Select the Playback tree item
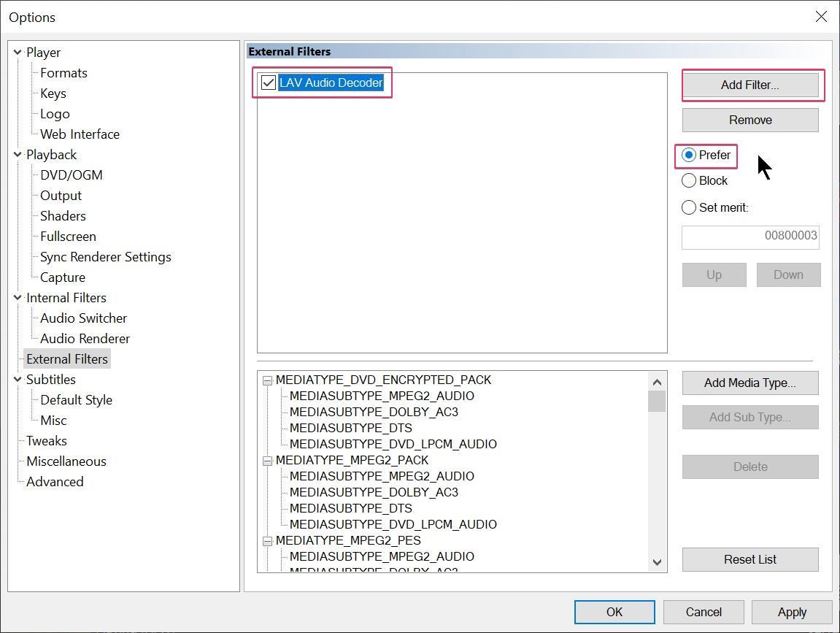 coord(51,154)
